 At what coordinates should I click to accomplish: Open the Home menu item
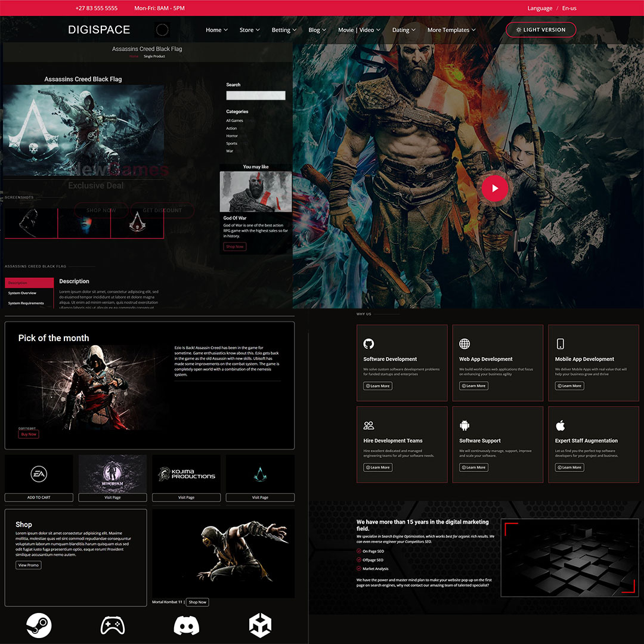[216, 30]
